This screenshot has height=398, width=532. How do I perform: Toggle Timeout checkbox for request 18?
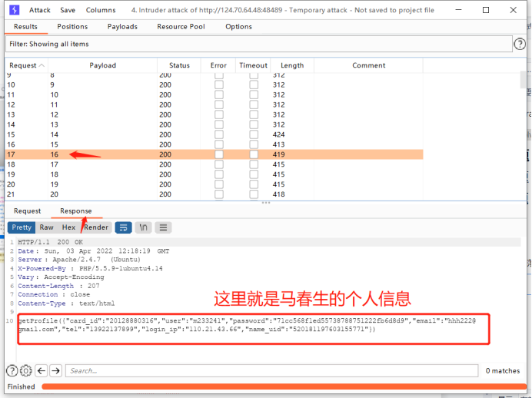[x=254, y=164]
